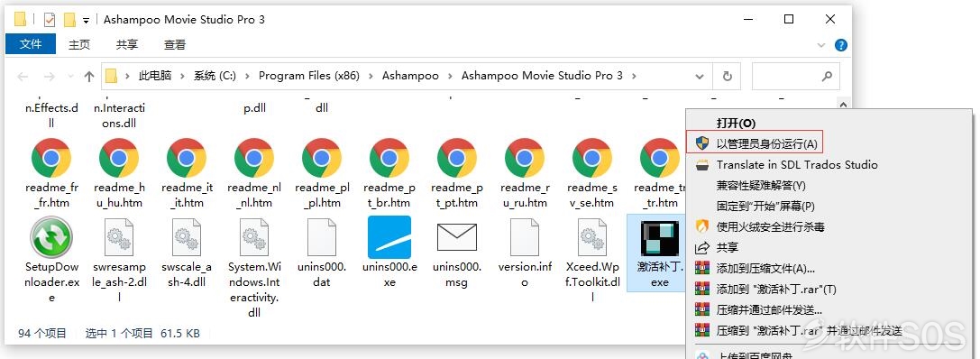Select readme_pt_br.htm file icon
This screenshot has width=980, height=359.
tap(389, 158)
